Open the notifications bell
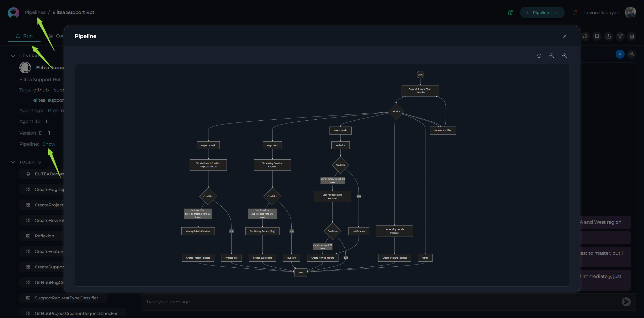The image size is (644, 318). pyautogui.click(x=574, y=12)
